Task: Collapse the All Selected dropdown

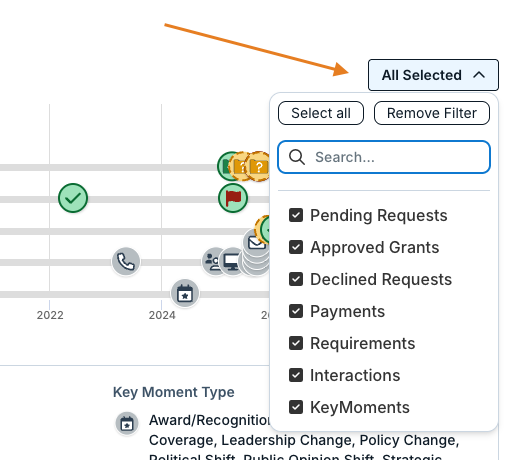Action: 433,75
